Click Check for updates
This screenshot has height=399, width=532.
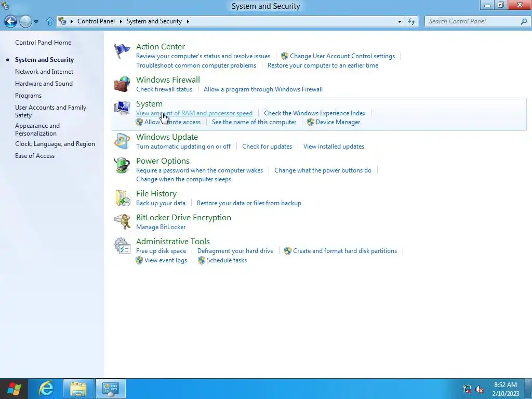(x=267, y=146)
